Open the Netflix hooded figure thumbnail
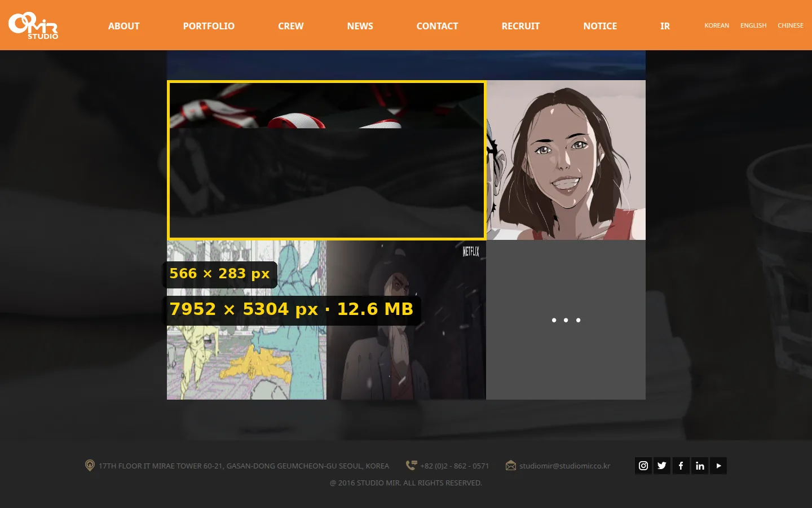 406,320
